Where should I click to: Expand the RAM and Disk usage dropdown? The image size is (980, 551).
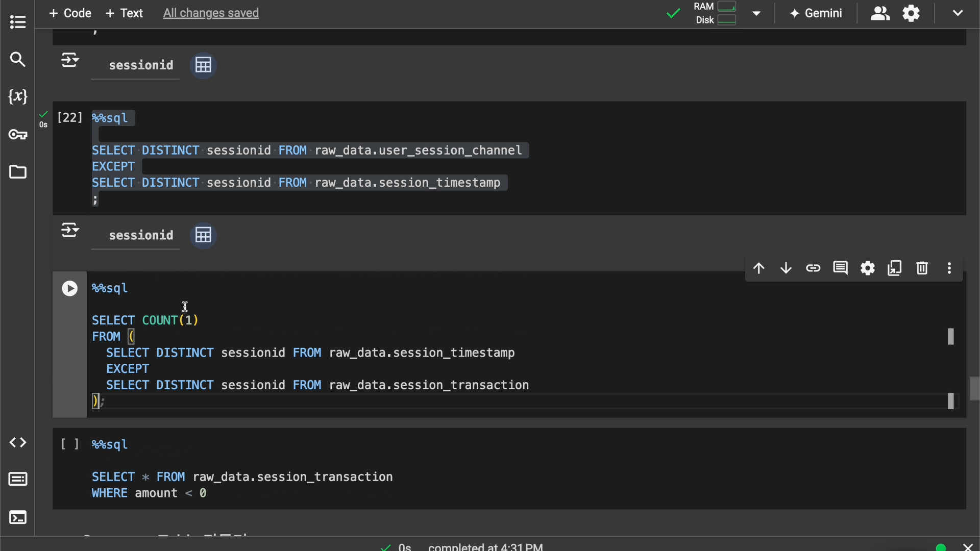755,13
